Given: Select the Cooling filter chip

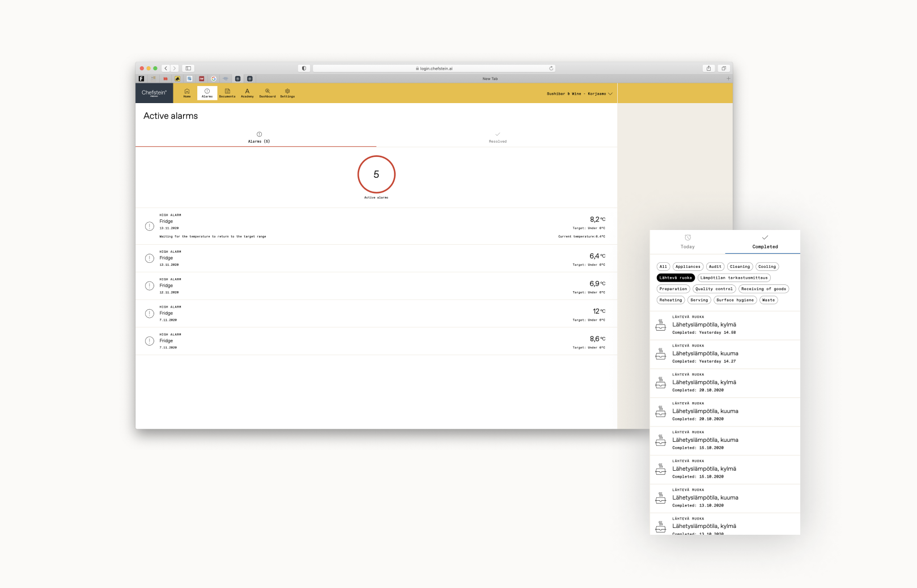Looking at the screenshot, I should coord(767,267).
